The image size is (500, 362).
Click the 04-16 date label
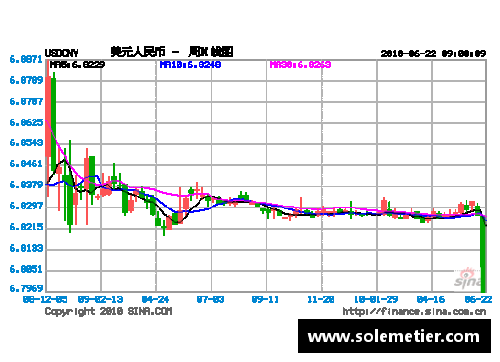(x=431, y=299)
